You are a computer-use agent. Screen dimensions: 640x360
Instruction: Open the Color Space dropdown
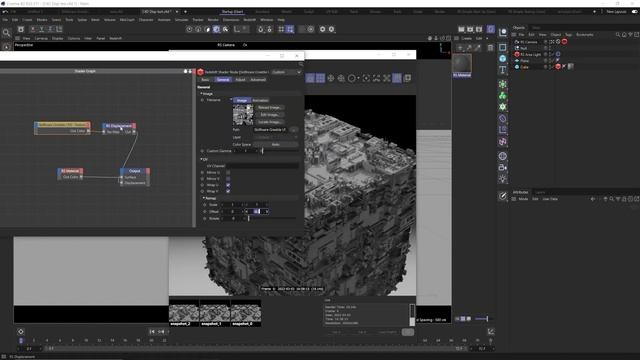(x=276, y=144)
